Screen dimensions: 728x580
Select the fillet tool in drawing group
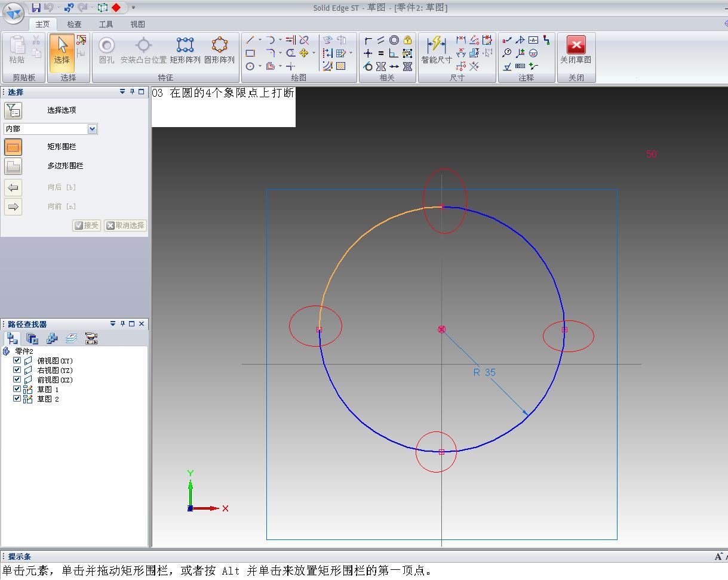coord(271,53)
